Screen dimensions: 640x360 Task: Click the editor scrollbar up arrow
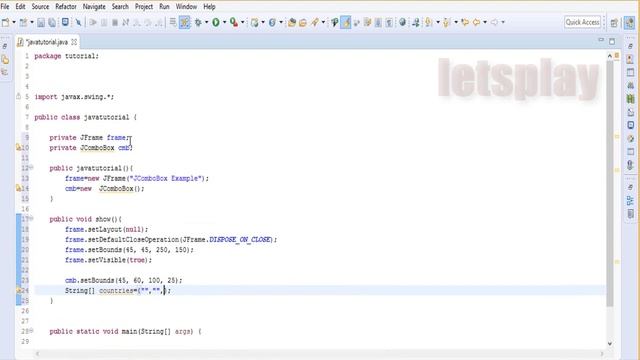tap(610, 56)
